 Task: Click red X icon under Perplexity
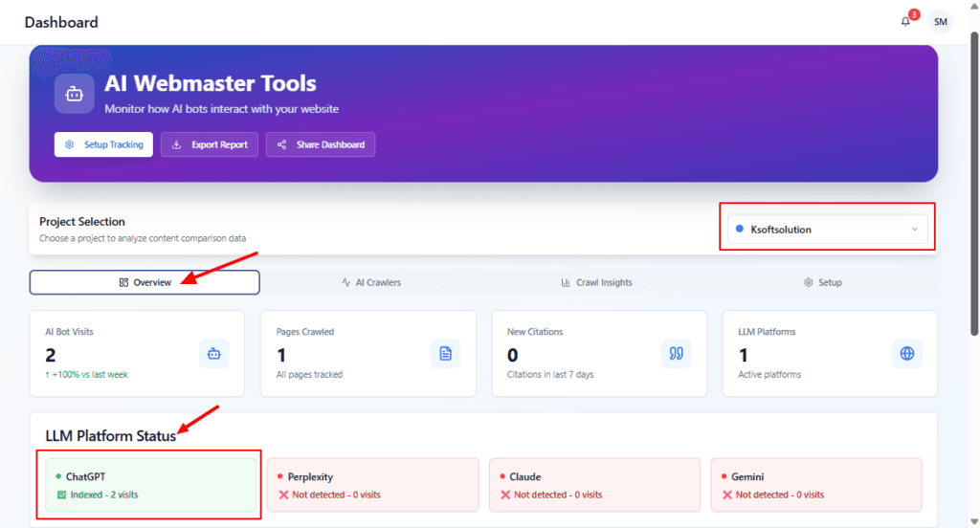click(283, 495)
